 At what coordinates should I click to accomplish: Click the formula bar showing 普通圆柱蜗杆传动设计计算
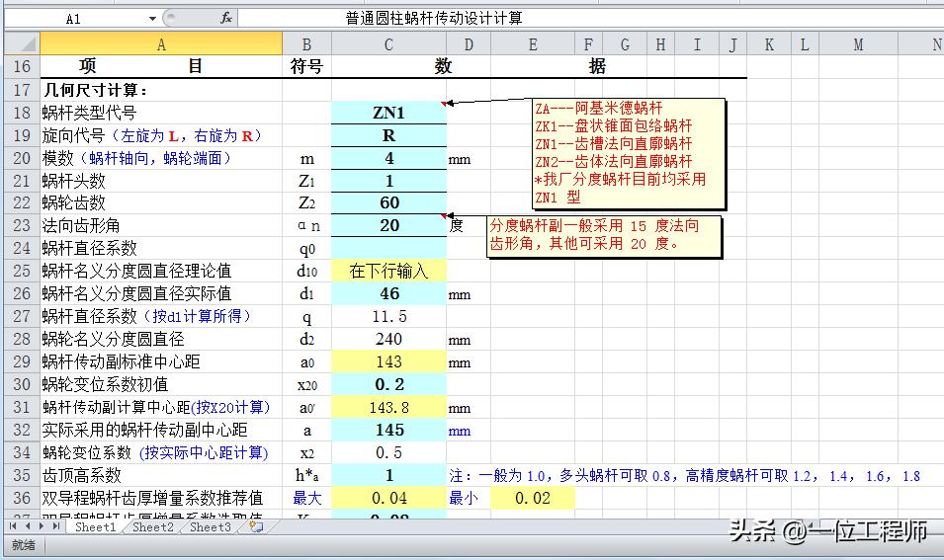pyautogui.click(x=590, y=18)
